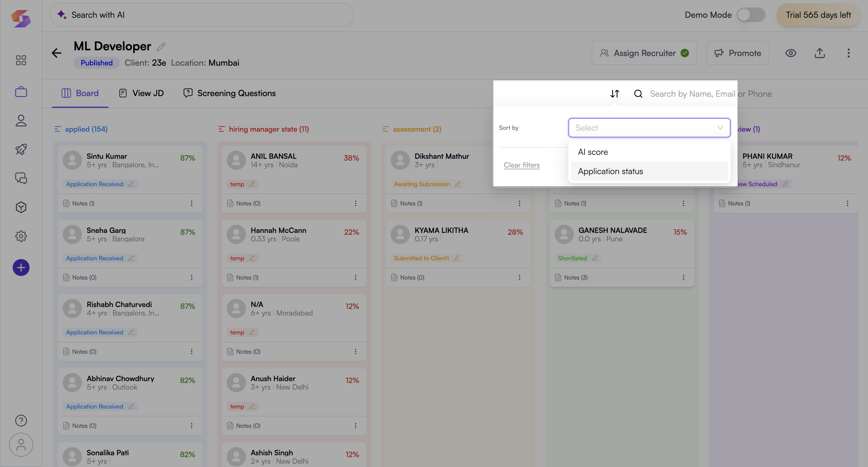The image size is (868, 467).
Task: Open the dashboard grid icon in sidebar
Action: click(x=21, y=60)
